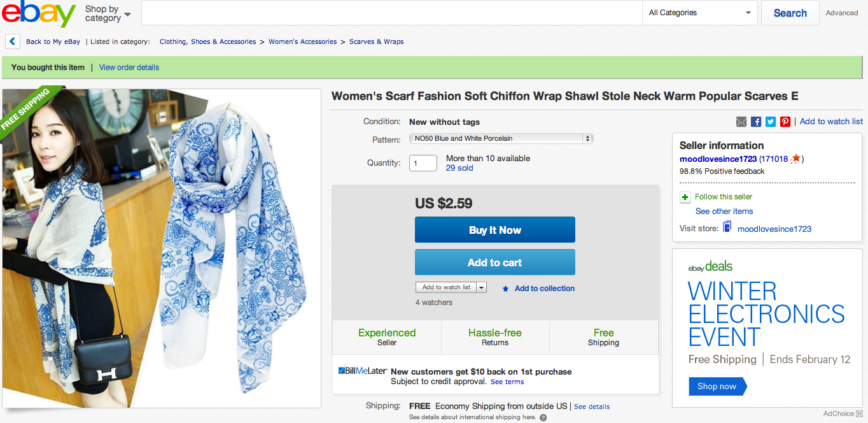
Task: Open the Pattern selection dropdown
Action: point(501,138)
